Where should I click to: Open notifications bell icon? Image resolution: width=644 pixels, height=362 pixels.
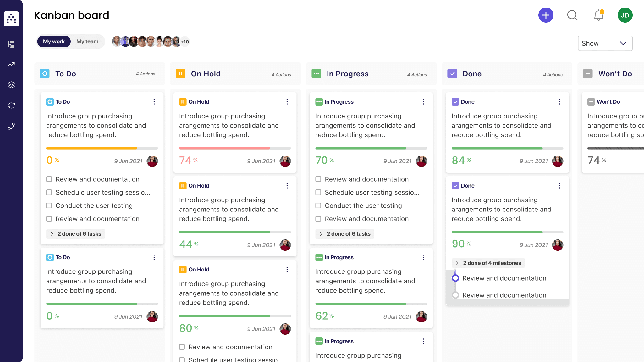pos(598,15)
